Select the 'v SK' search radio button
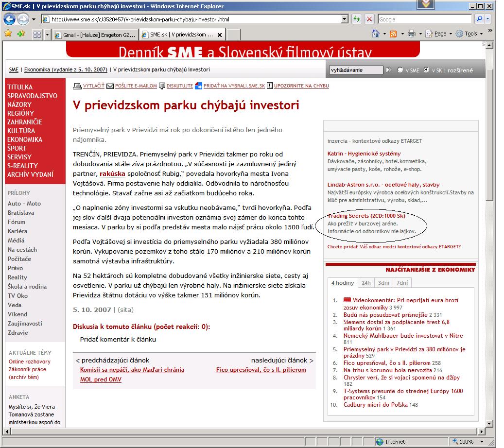 coord(427,70)
